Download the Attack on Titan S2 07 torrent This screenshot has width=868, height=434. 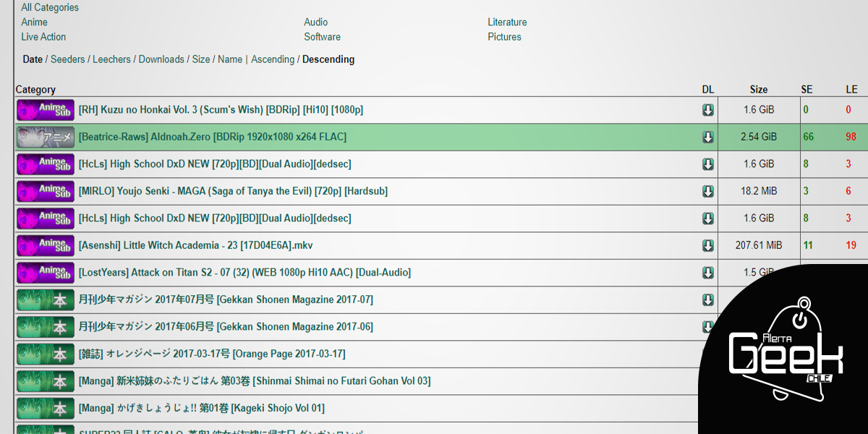[708, 273]
